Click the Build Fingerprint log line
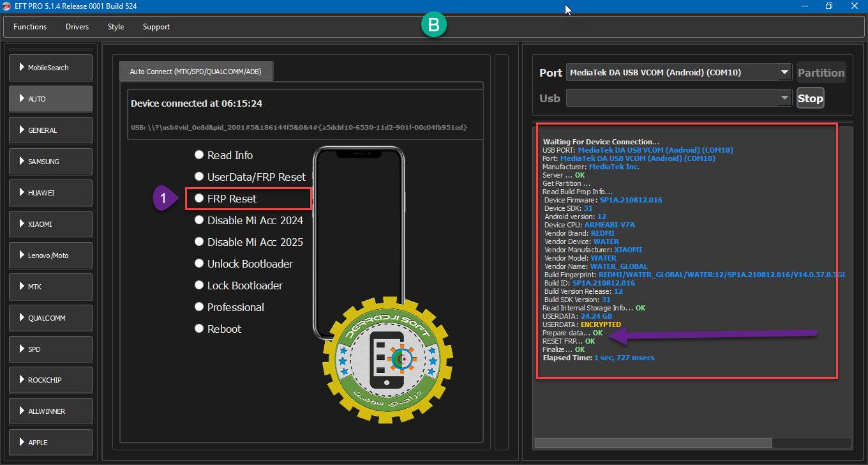The width and height of the screenshot is (868, 465). [694, 275]
